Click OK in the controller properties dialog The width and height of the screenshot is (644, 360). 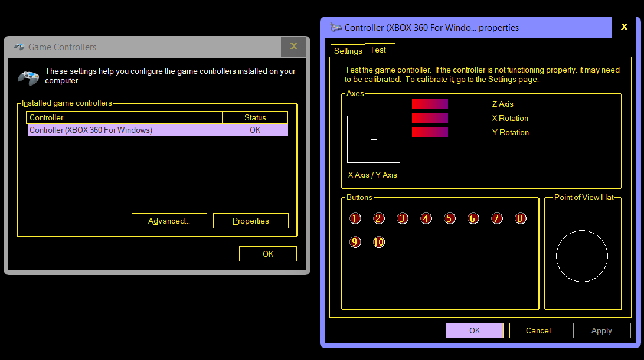tap(475, 330)
